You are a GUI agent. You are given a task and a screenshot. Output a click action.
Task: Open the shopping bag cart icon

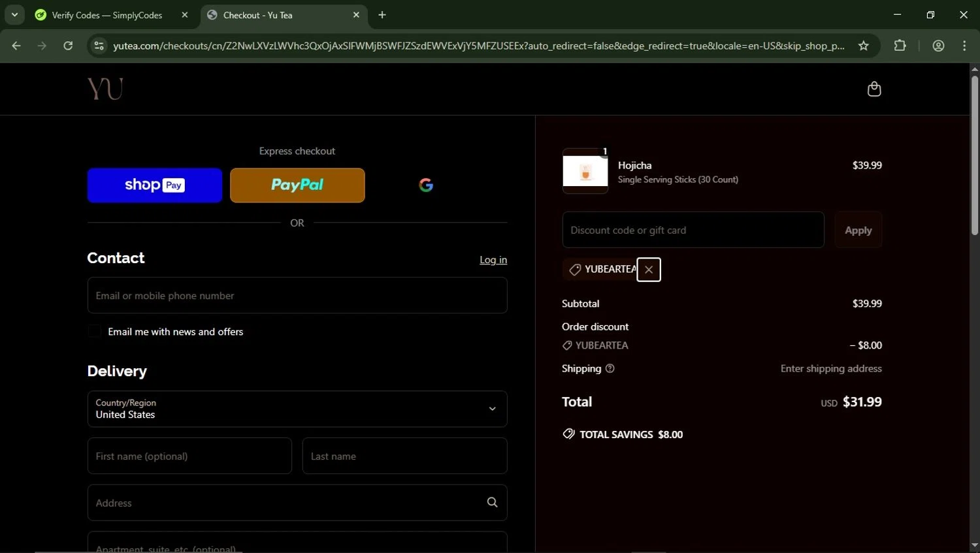tap(874, 89)
